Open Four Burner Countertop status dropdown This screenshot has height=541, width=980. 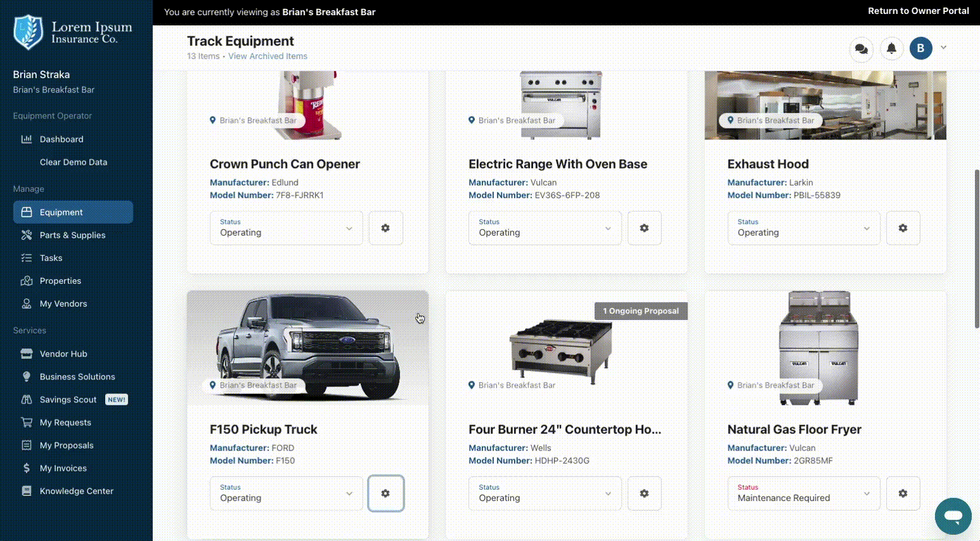click(x=545, y=493)
